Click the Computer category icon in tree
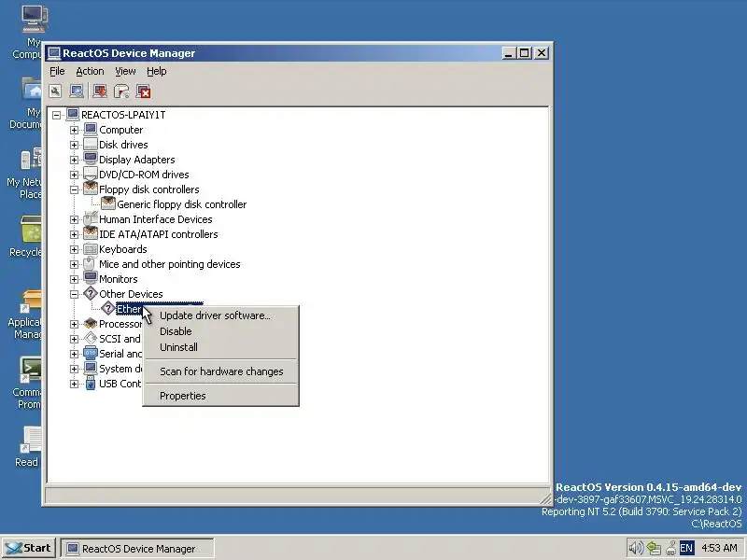The image size is (747, 560). coord(91,129)
